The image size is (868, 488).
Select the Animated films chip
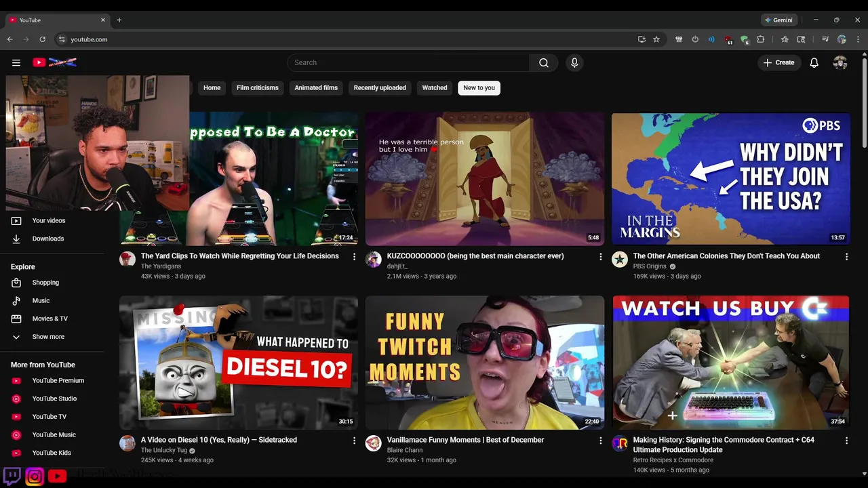tap(316, 87)
